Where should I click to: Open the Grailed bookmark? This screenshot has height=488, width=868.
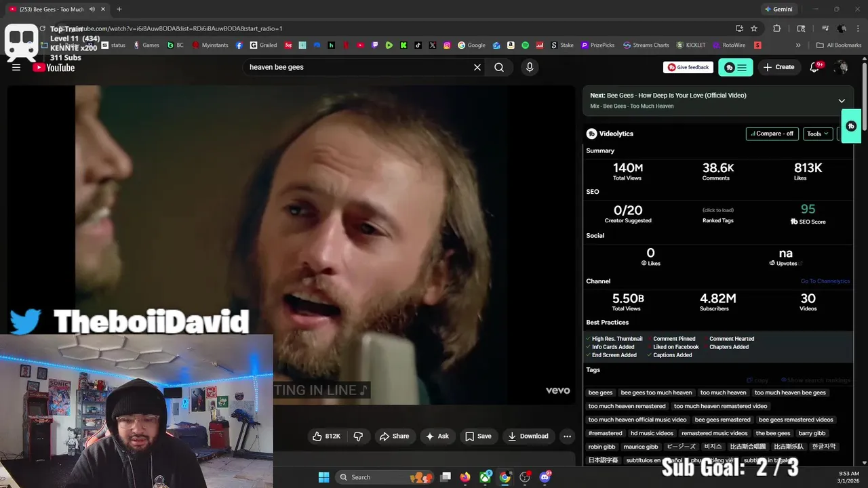262,45
